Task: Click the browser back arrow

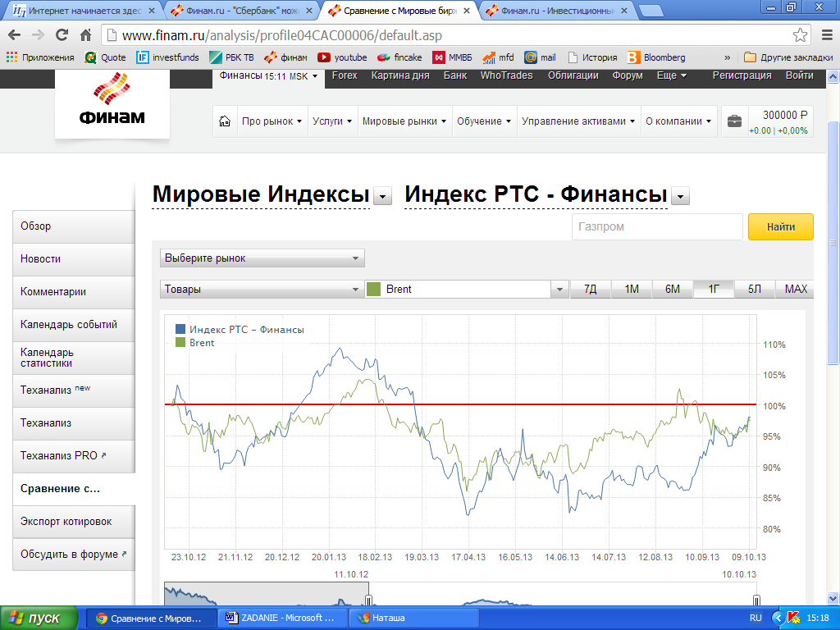Action: point(15,35)
